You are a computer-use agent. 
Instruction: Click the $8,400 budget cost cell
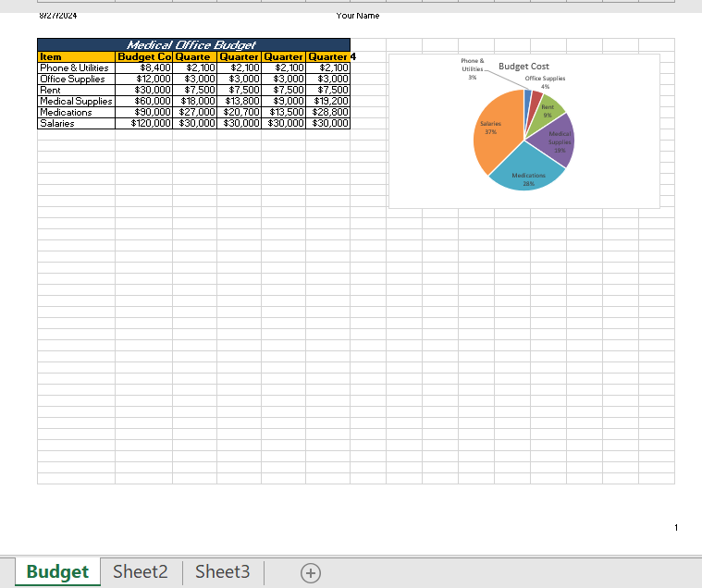tap(143, 68)
